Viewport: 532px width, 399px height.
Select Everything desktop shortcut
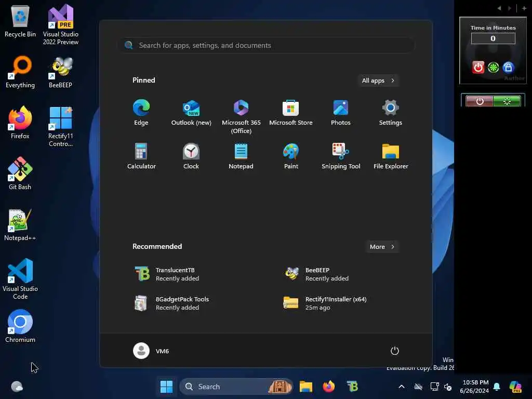pyautogui.click(x=20, y=72)
